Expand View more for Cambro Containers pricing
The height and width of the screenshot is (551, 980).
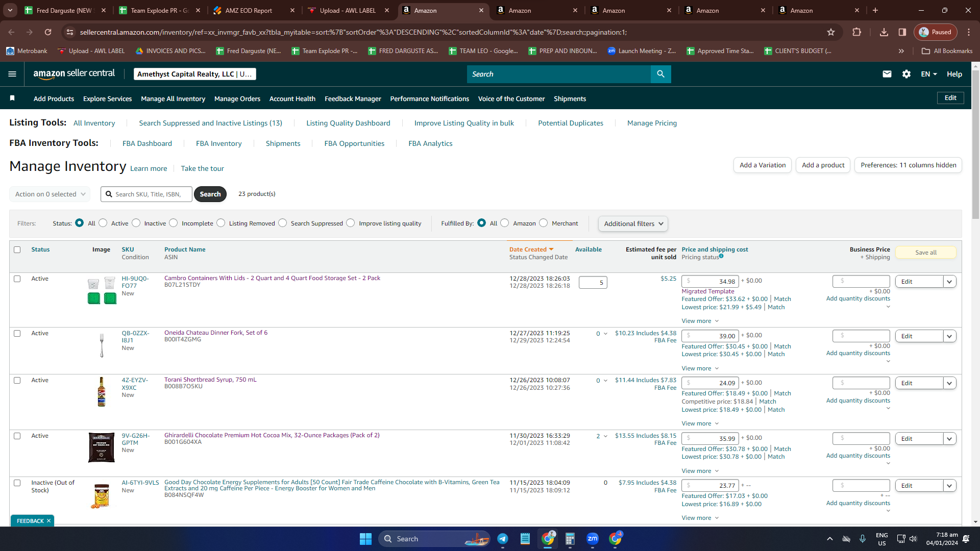(700, 321)
